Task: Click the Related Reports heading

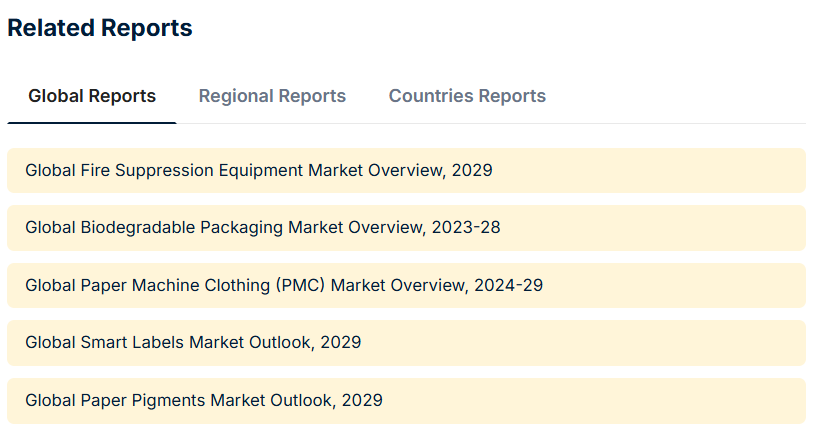Action: coord(100,28)
